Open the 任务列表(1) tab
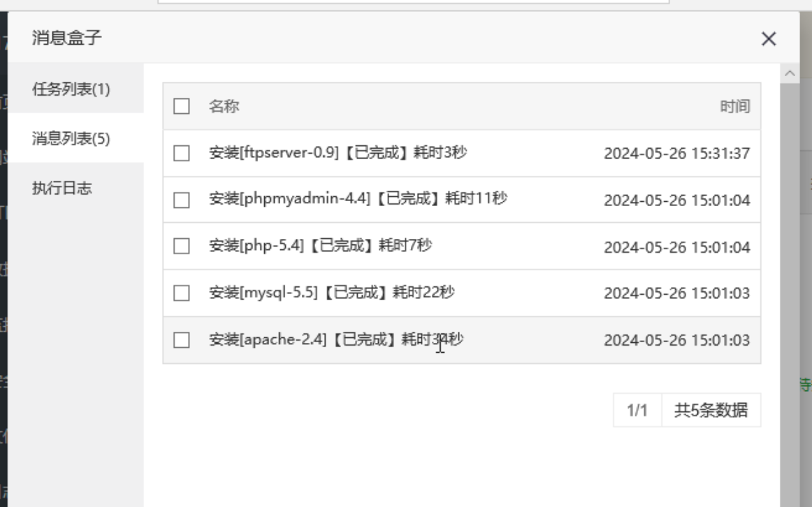This screenshot has width=812, height=507. point(75,89)
